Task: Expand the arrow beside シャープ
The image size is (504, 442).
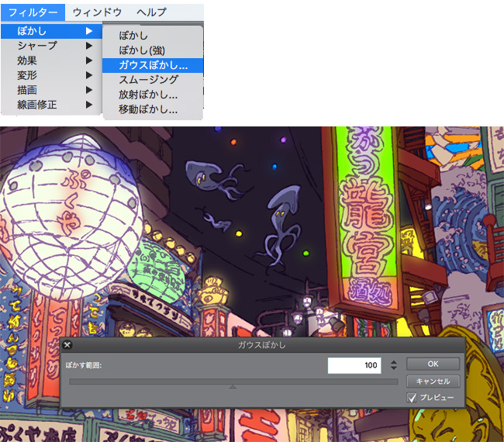Action: pos(89,46)
